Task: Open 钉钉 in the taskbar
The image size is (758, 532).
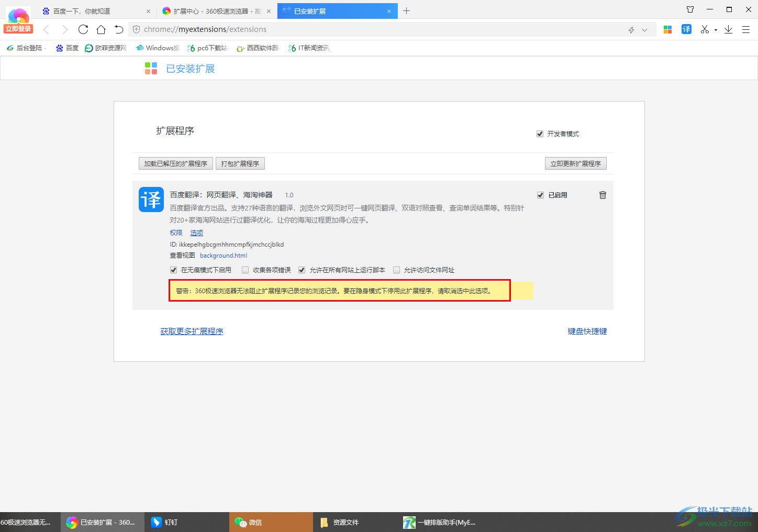Action: coord(186,522)
